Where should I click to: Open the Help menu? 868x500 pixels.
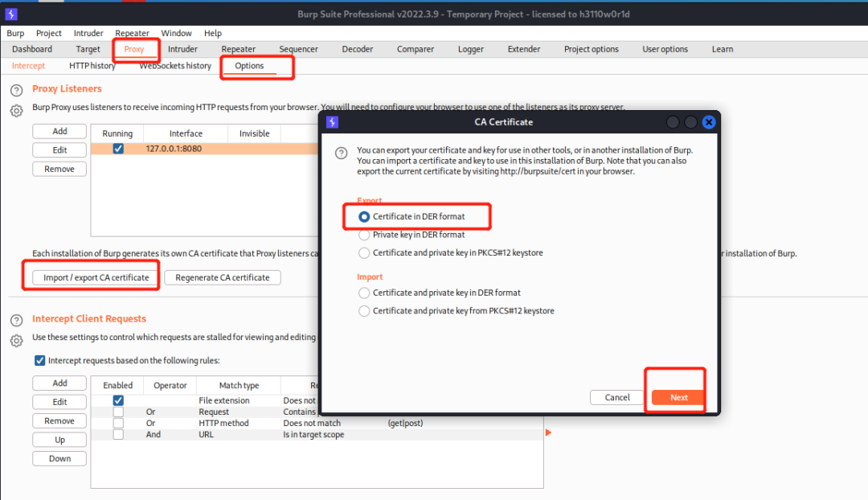pyautogui.click(x=212, y=33)
